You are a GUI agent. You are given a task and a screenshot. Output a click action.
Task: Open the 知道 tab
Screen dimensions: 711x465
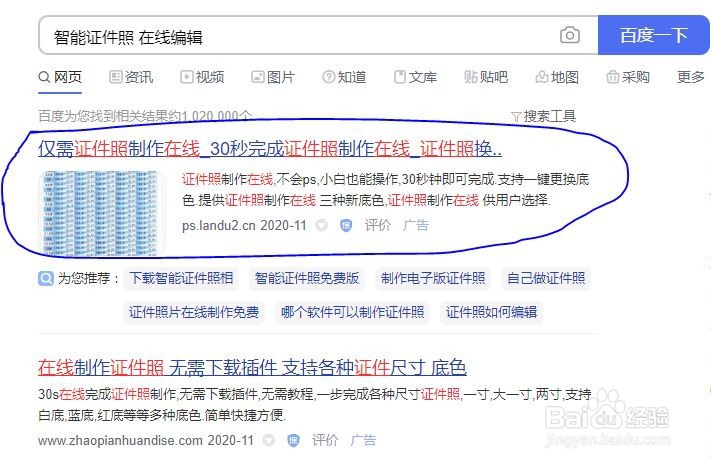(x=344, y=77)
